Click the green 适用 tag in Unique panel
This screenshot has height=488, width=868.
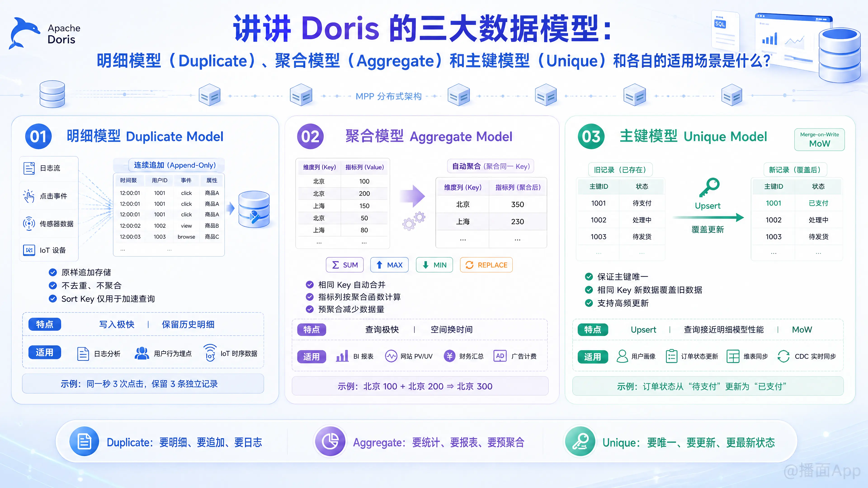(x=593, y=357)
